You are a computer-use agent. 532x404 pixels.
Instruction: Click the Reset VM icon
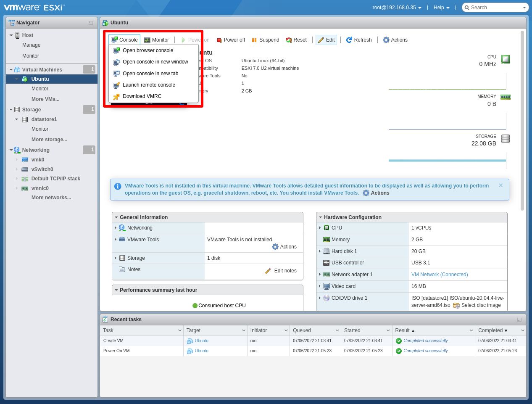[x=289, y=40]
